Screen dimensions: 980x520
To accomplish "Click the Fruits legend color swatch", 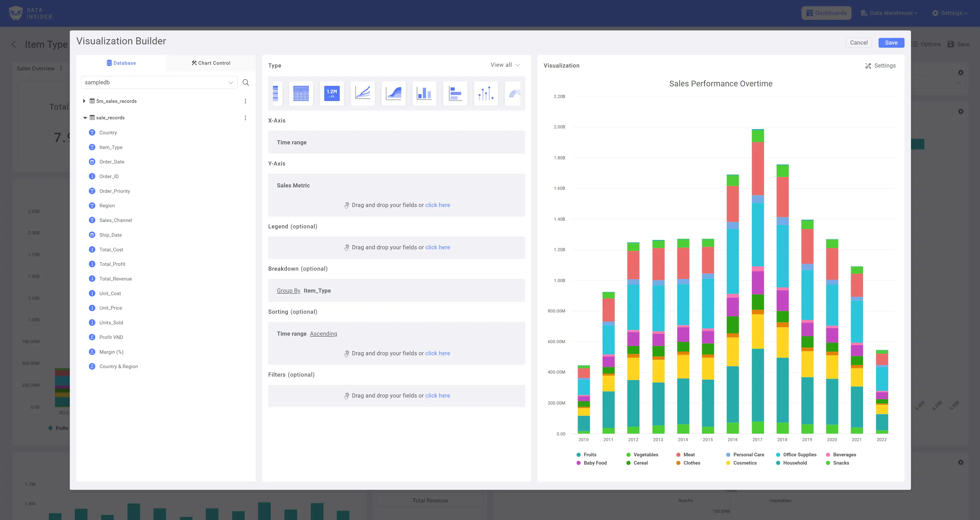I will (578, 454).
